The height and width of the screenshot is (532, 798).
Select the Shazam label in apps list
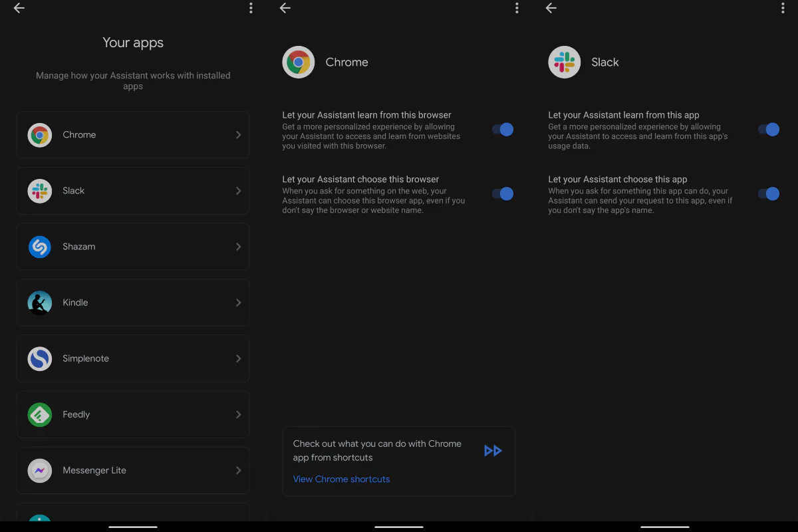click(79, 247)
